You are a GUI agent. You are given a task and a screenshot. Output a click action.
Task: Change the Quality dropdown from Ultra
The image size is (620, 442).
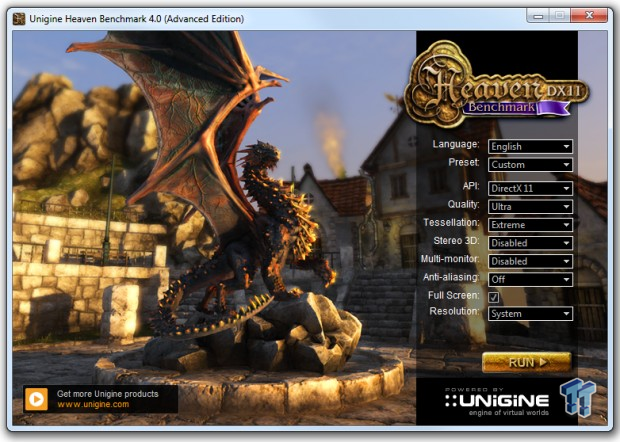point(530,206)
